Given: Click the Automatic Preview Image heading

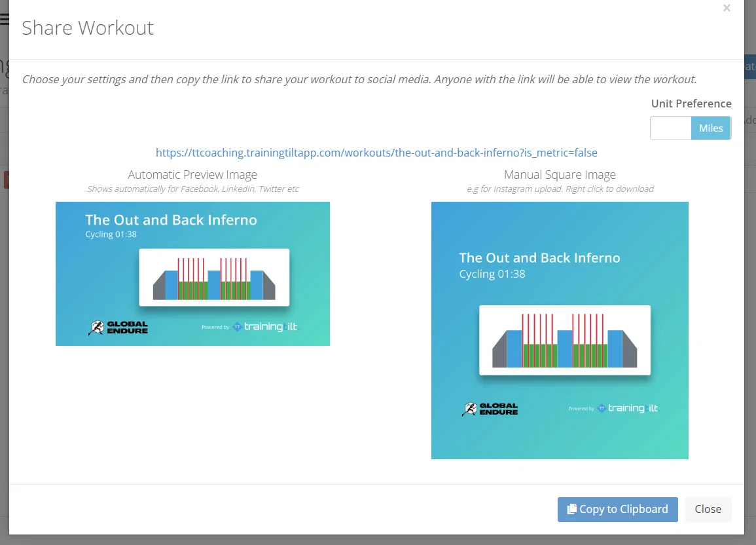Looking at the screenshot, I should tap(192, 175).
